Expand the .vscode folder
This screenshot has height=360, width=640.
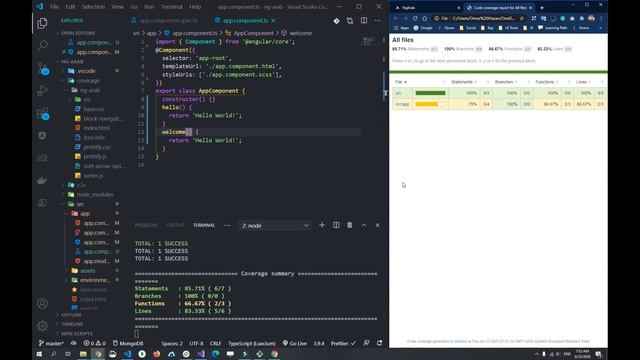(x=87, y=71)
